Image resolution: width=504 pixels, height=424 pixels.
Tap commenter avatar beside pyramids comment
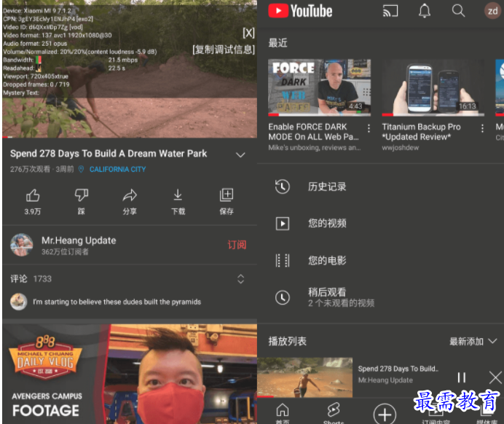[x=18, y=302]
